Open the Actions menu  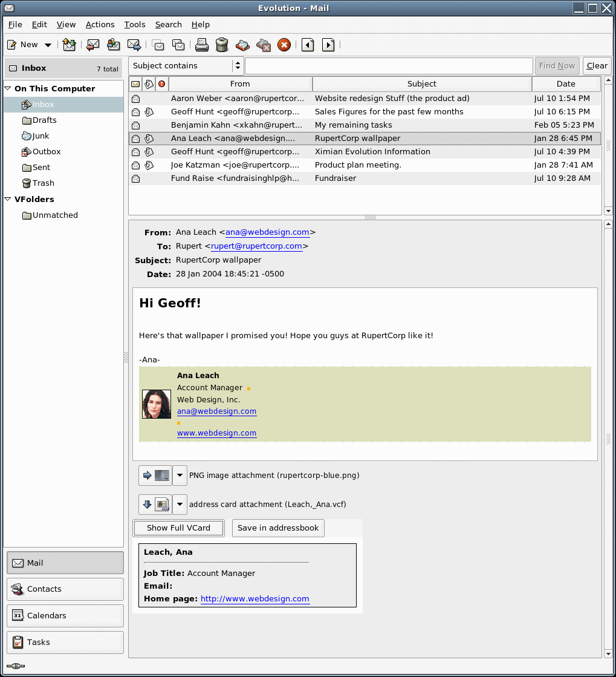pyautogui.click(x=100, y=25)
